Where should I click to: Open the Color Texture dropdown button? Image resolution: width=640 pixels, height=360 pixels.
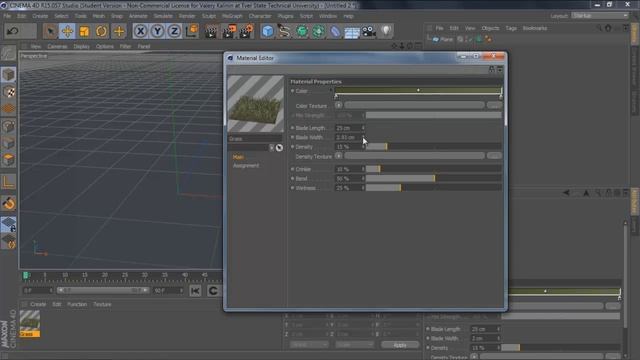coord(338,105)
